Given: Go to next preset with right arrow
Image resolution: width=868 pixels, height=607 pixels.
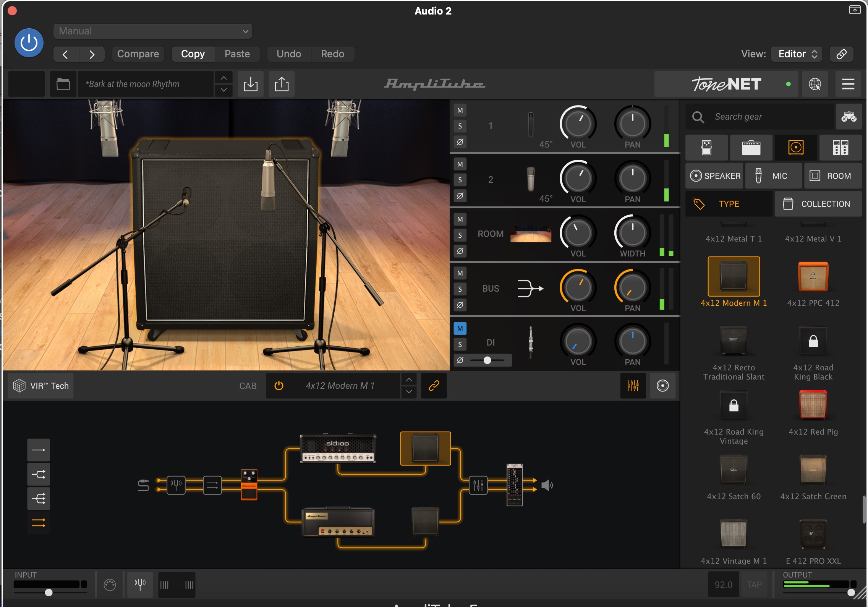Looking at the screenshot, I should [92, 54].
